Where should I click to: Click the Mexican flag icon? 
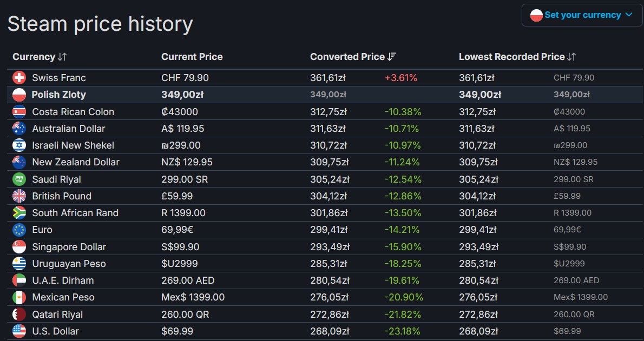(x=19, y=297)
